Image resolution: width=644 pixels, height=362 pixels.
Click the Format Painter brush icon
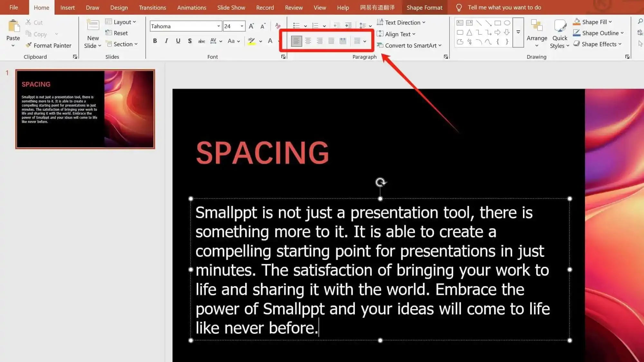[29, 45]
